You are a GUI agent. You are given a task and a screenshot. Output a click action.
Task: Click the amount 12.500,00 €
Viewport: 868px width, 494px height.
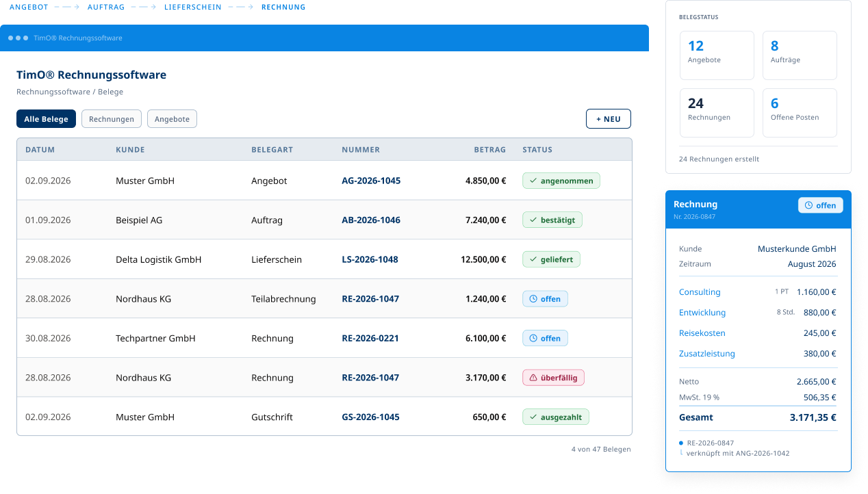point(483,259)
